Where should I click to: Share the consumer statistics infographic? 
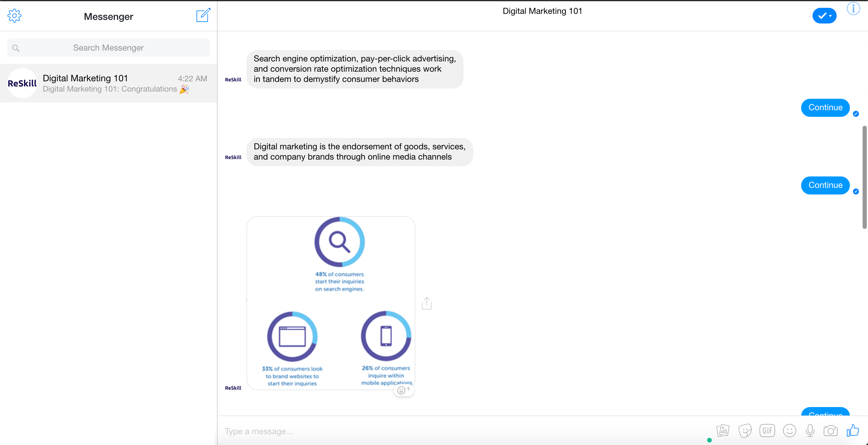click(x=426, y=303)
